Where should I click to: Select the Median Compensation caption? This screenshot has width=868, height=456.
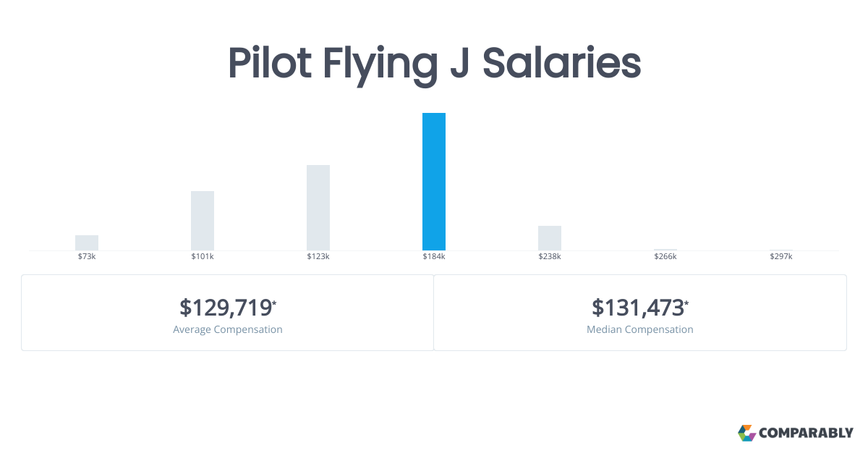pos(640,329)
